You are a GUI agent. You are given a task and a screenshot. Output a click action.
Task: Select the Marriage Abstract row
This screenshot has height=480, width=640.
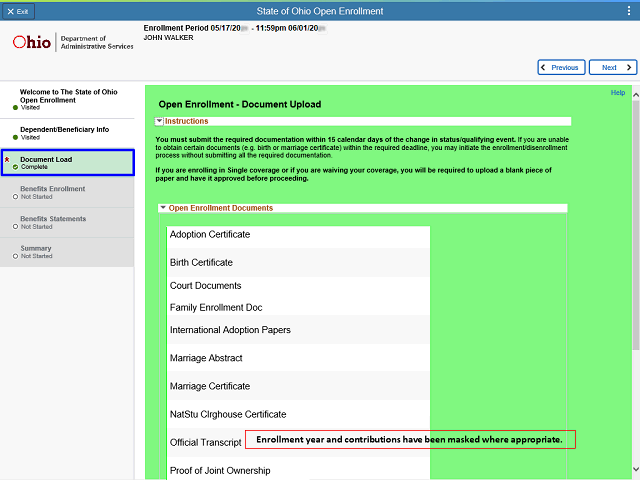tap(298, 358)
